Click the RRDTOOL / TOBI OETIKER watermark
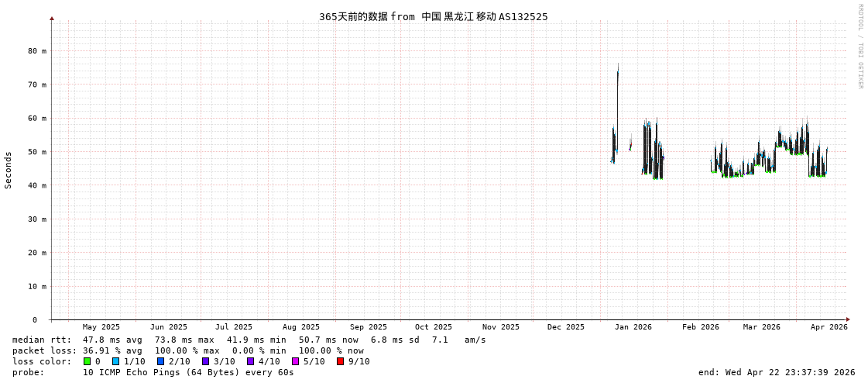The image size is (868, 383). 859,47
